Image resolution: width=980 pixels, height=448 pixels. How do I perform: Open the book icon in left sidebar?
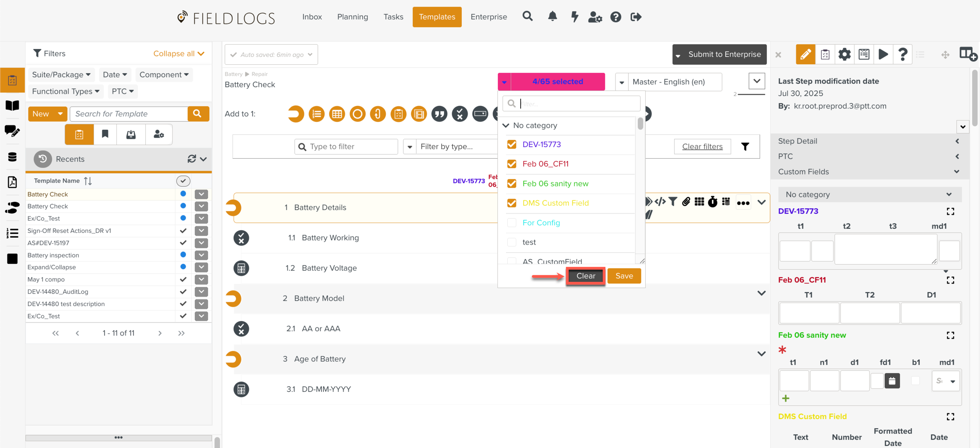[x=12, y=105]
